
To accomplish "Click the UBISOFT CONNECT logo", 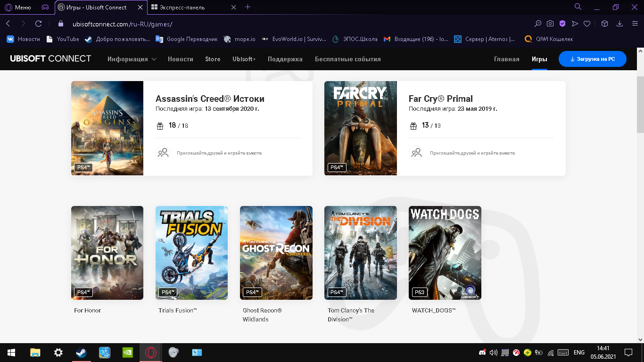I will pyautogui.click(x=50, y=59).
